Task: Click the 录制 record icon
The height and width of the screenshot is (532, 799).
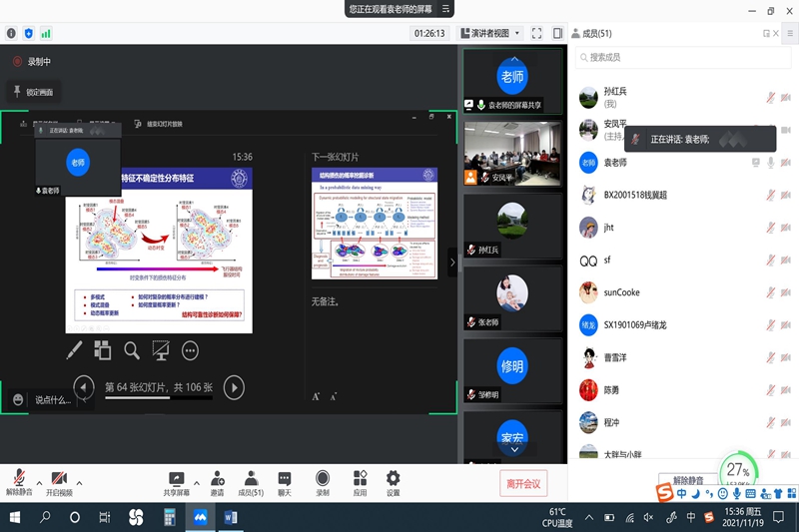Action: tap(323, 483)
